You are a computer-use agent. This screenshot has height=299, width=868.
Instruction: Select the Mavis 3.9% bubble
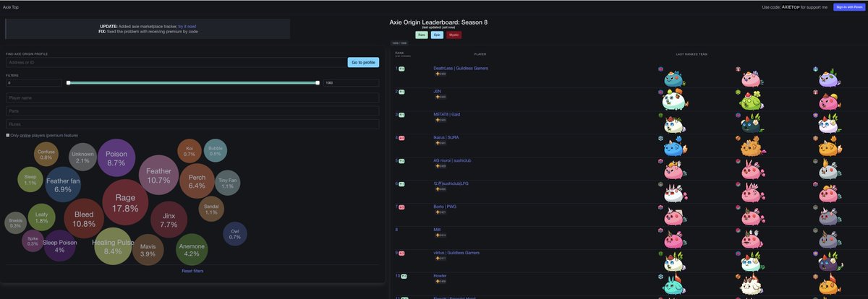coord(148,249)
